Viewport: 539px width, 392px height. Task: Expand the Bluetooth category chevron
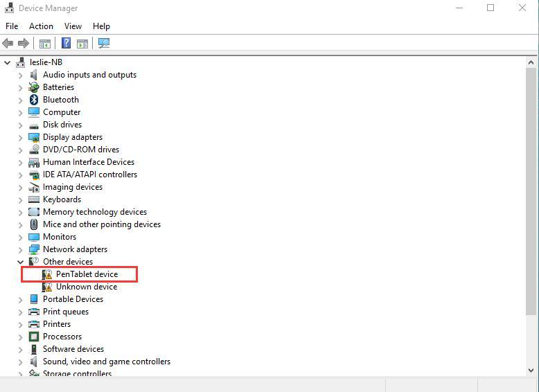coord(20,100)
